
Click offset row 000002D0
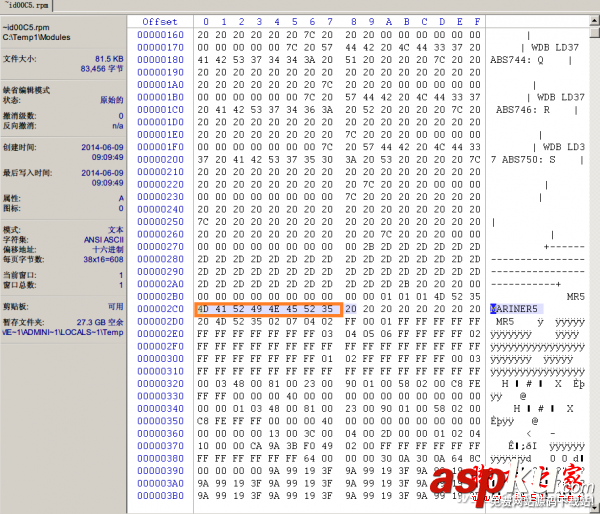[160, 321]
